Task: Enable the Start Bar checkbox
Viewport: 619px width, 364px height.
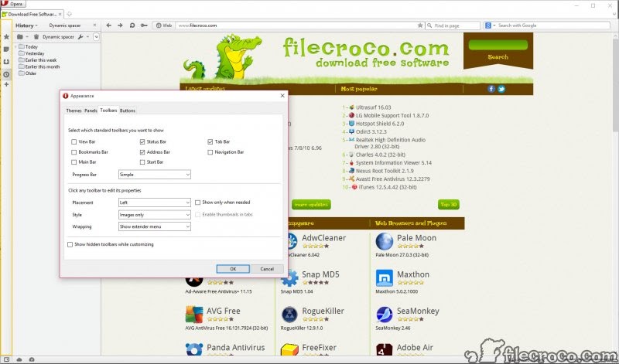Action: click(x=142, y=162)
